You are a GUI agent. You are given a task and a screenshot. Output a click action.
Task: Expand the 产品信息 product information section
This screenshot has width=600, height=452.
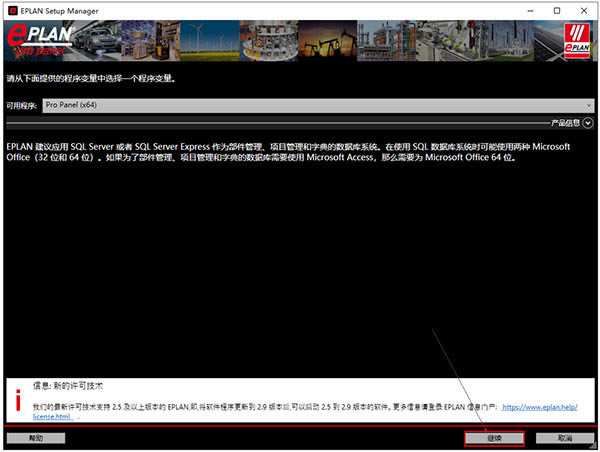pos(589,123)
